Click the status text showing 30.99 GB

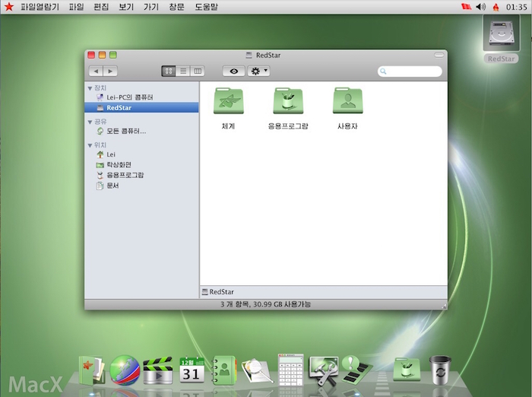[265, 304]
